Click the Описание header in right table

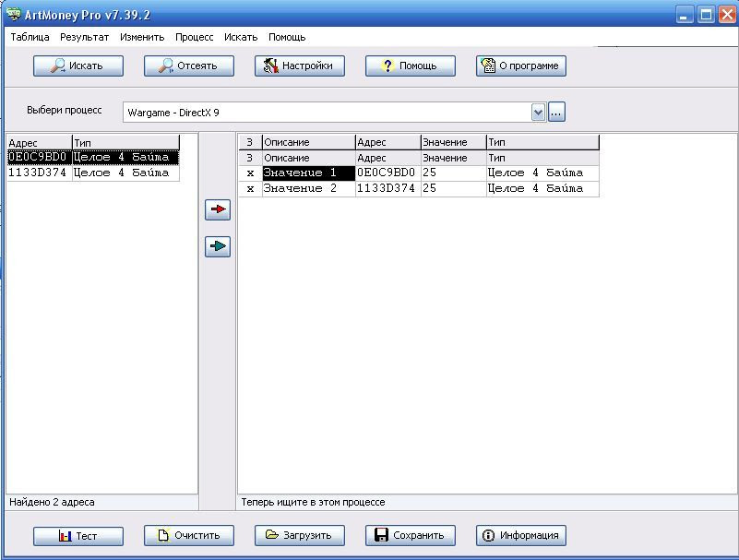click(309, 142)
